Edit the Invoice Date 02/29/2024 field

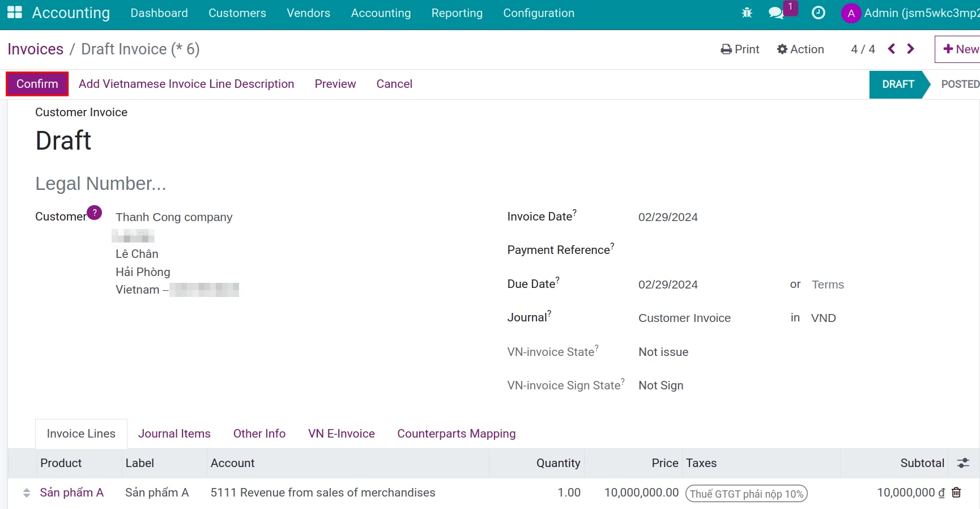click(x=668, y=217)
